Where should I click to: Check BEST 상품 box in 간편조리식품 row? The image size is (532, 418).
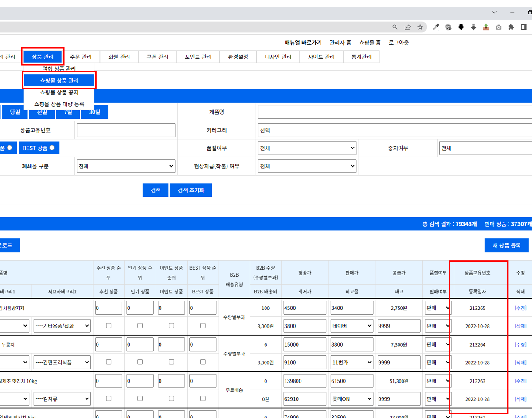tap(203, 362)
